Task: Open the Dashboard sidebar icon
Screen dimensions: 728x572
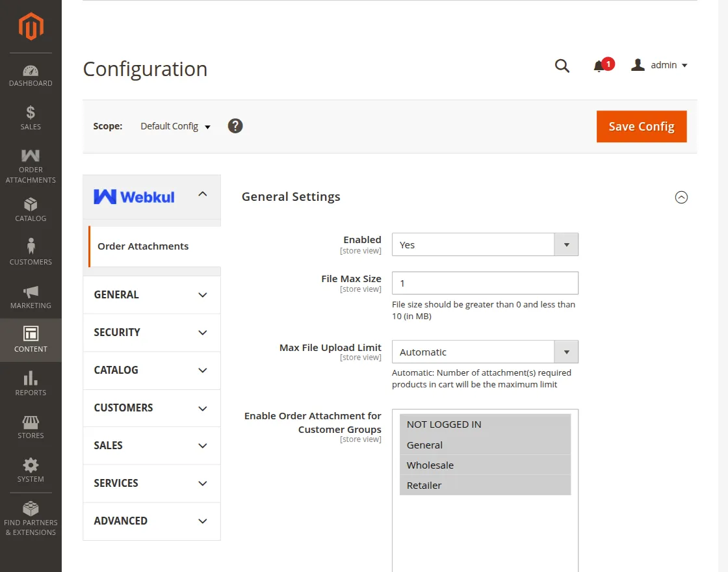Action: click(31, 76)
